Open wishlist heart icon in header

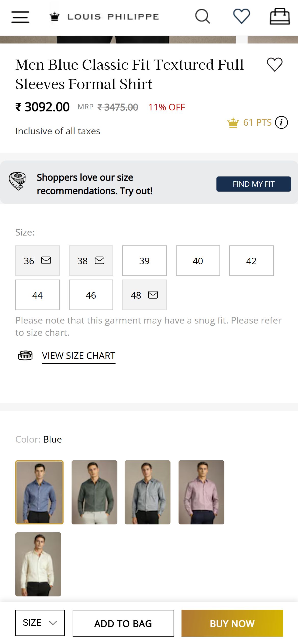(x=241, y=16)
